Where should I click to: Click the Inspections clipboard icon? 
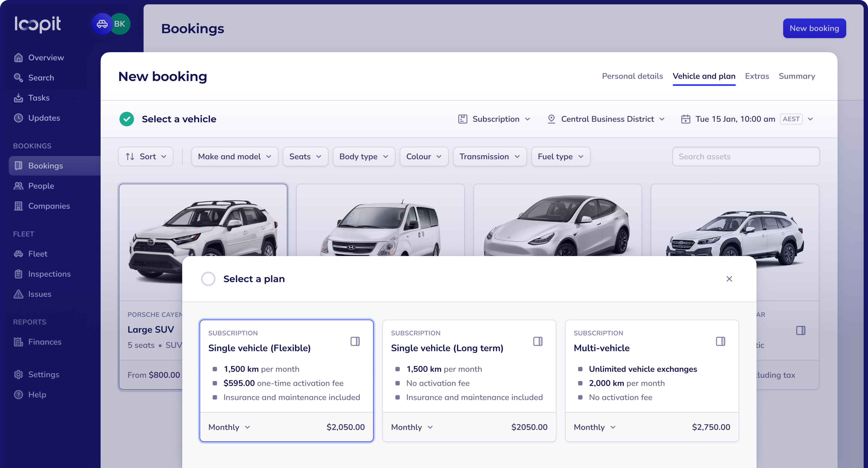[18, 274]
